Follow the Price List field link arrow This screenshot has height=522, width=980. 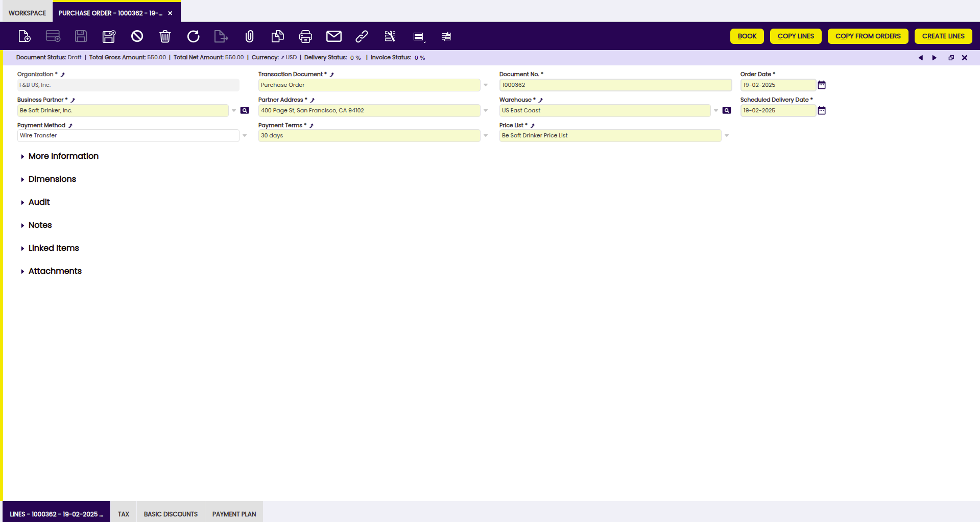point(533,126)
